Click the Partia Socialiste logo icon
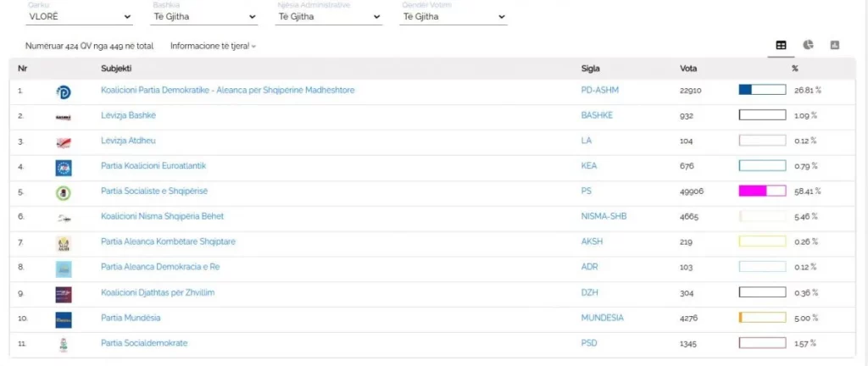 [x=64, y=192]
